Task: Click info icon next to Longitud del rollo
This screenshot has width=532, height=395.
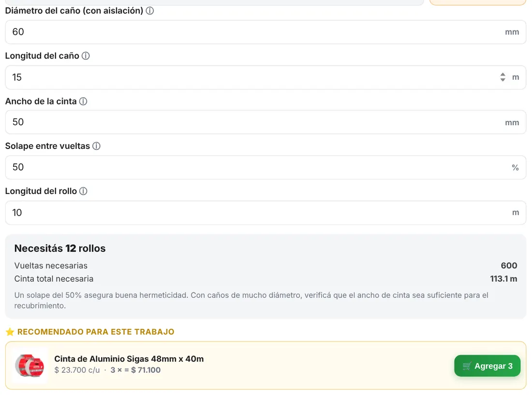Action: 83,191
